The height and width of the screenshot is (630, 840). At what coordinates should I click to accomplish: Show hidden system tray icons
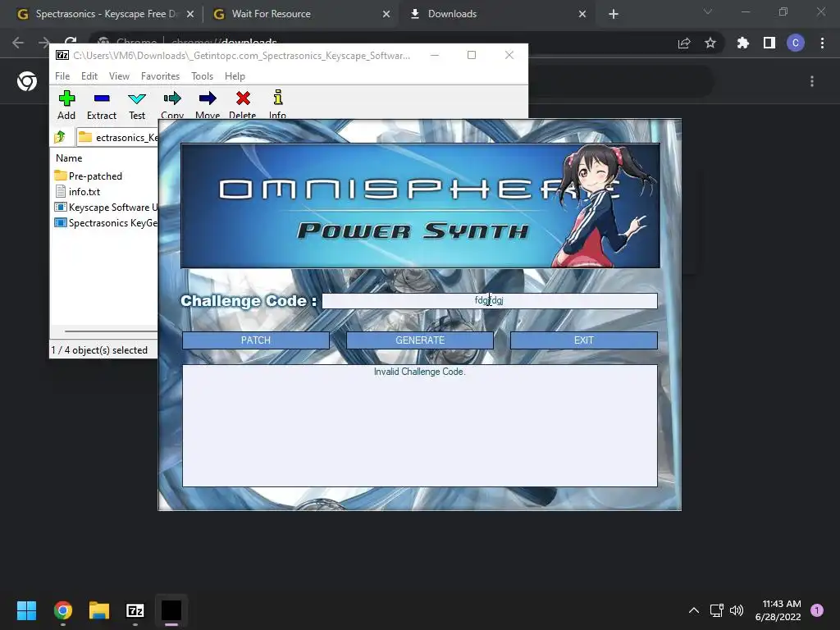click(x=694, y=610)
